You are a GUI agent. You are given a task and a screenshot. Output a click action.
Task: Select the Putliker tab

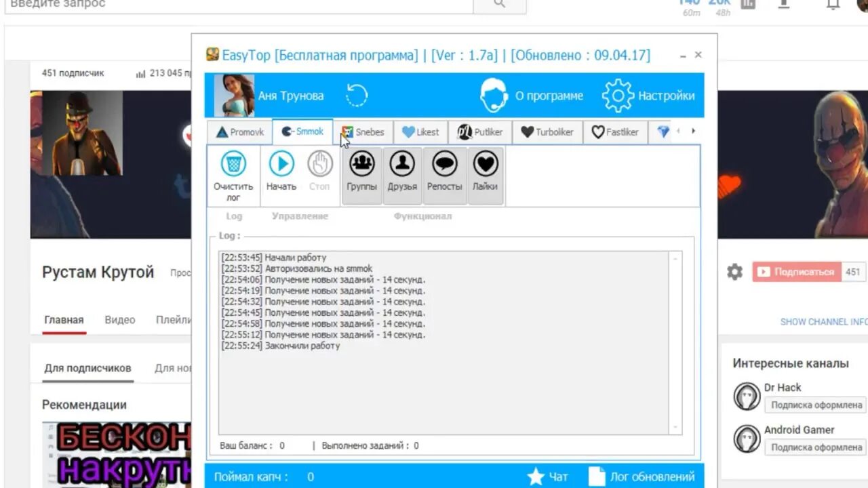click(479, 132)
